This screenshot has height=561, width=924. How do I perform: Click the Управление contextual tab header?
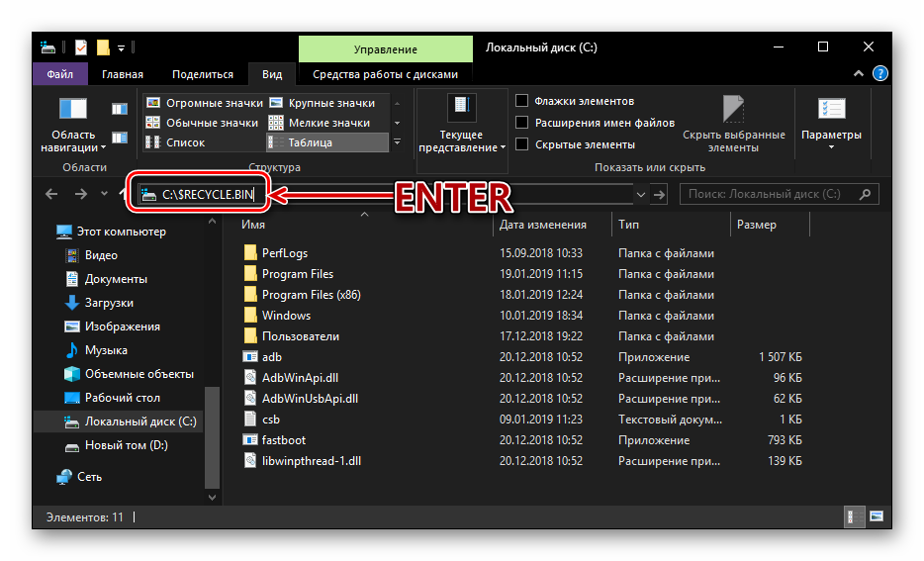click(386, 49)
